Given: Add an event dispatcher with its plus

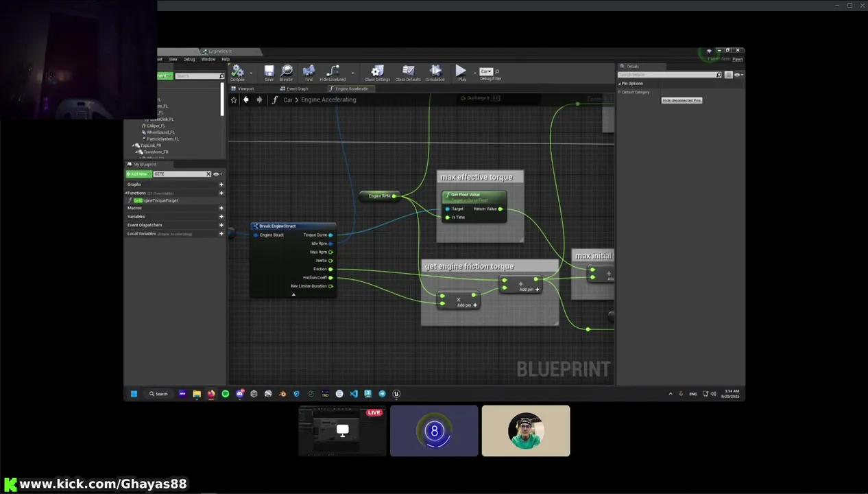Looking at the screenshot, I should (x=221, y=225).
